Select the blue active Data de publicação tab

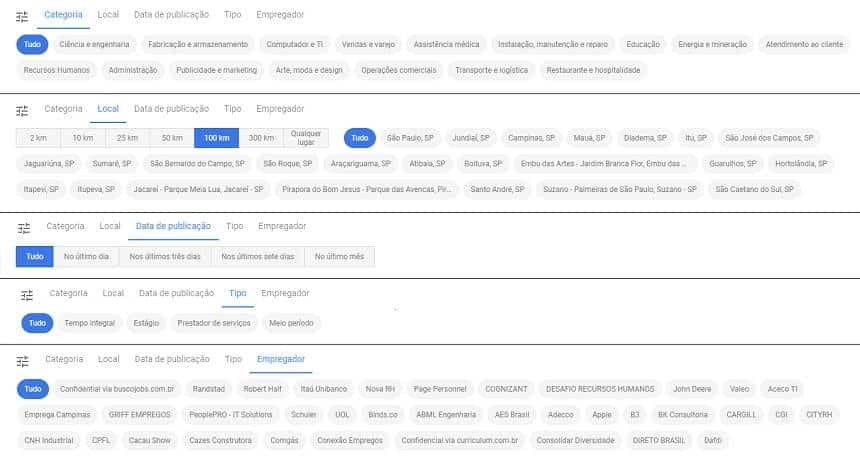pyautogui.click(x=173, y=226)
